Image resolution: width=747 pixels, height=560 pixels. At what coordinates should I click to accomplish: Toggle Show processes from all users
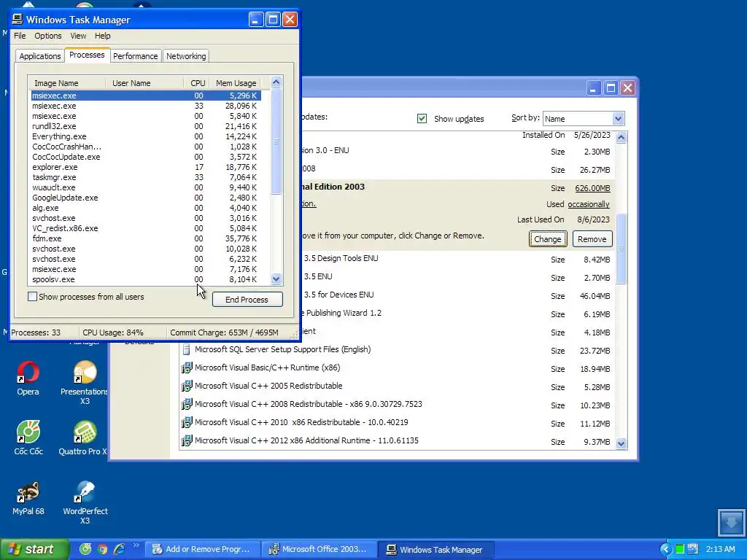pyautogui.click(x=32, y=297)
